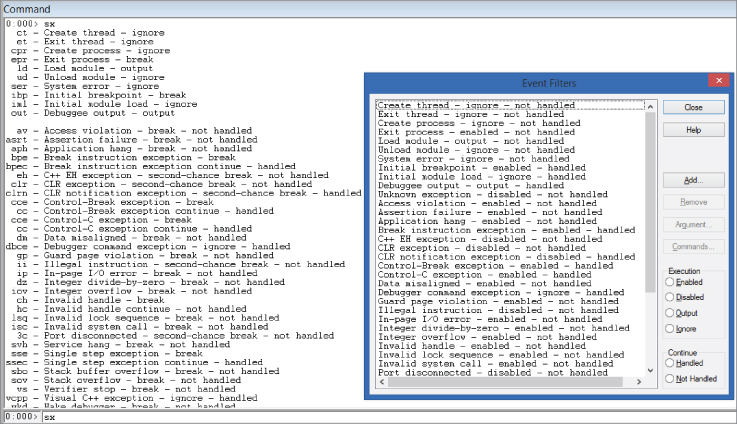Select 'Create process - ignore - not handled' in list

[x=510, y=123]
